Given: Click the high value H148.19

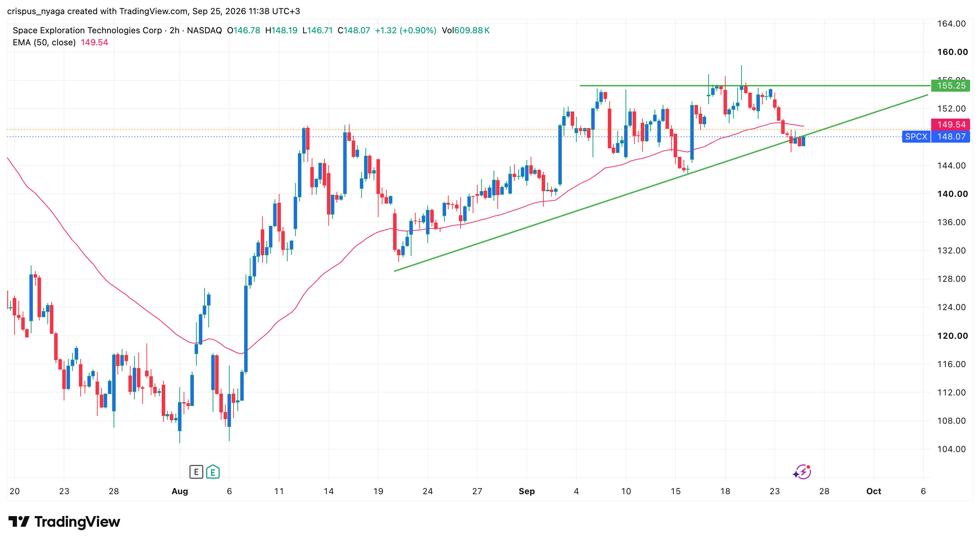Looking at the screenshot, I should [281, 30].
